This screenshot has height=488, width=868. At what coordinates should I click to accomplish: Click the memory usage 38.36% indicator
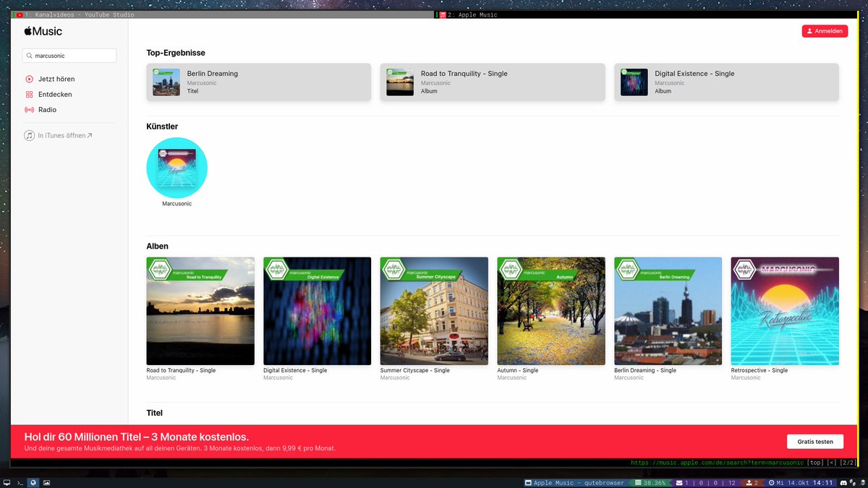pyautogui.click(x=649, y=482)
